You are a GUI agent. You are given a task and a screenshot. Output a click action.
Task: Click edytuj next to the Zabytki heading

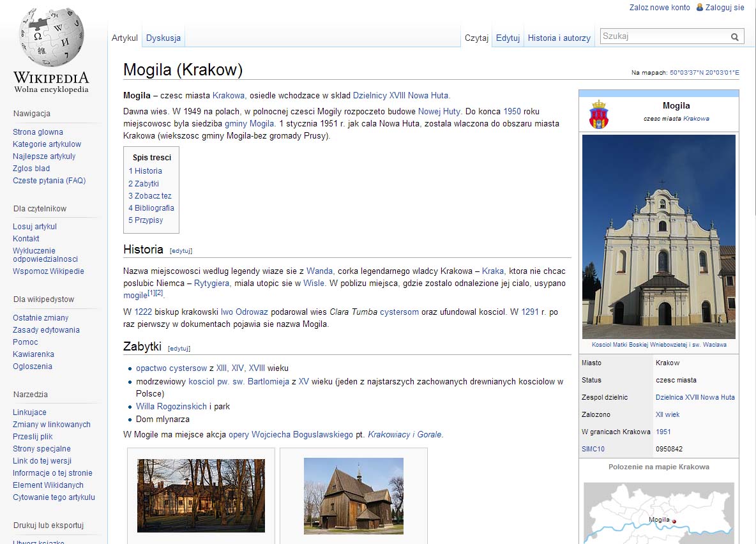point(179,348)
